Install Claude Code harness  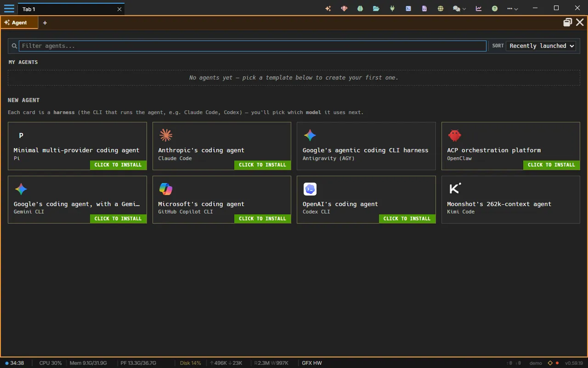(262, 165)
